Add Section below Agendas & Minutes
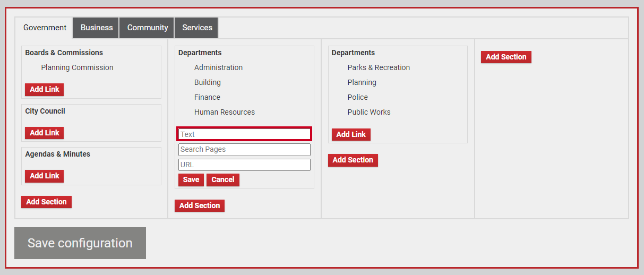This screenshot has height=275, width=644. (46, 202)
